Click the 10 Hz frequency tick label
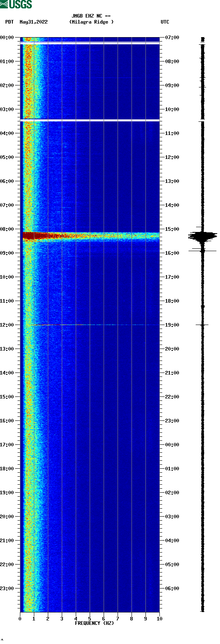220x644 pixels. point(159,619)
